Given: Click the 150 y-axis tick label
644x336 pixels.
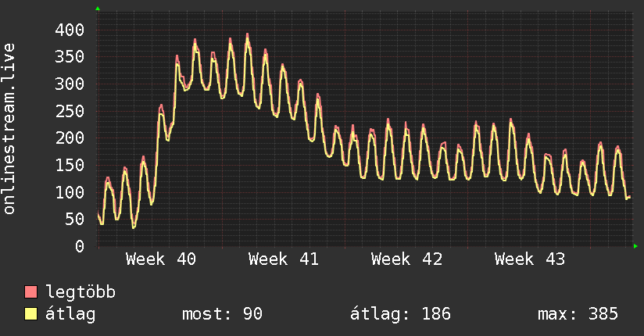Looking at the screenshot, I should [70, 165].
